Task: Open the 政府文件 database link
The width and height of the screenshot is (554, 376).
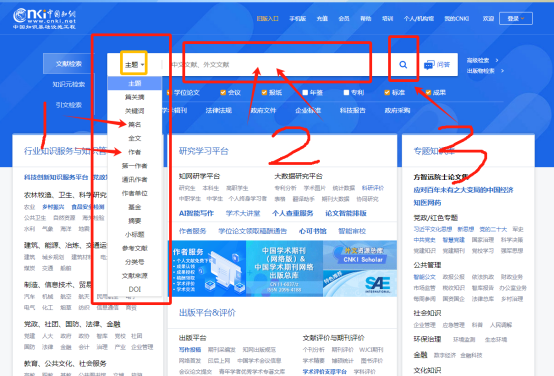Action: click(x=263, y=111)
